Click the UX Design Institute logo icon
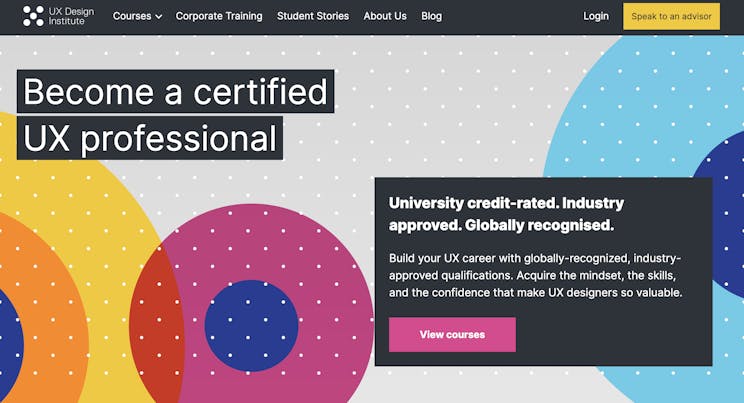 [x=33, y=16]
